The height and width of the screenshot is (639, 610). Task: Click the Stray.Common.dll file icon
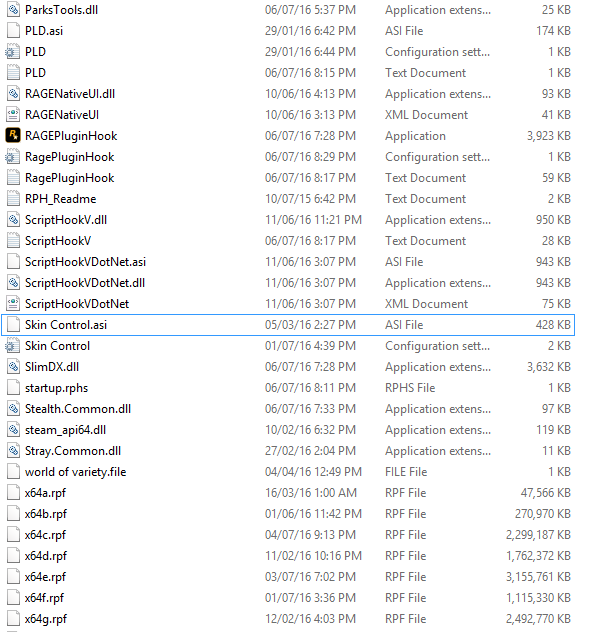pyautogui.click(x=13, y=451)
